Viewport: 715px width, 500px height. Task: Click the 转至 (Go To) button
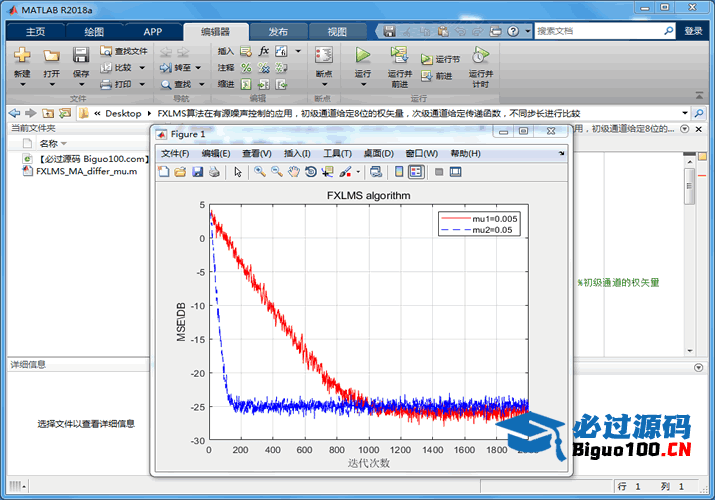[x=176, y=67]
